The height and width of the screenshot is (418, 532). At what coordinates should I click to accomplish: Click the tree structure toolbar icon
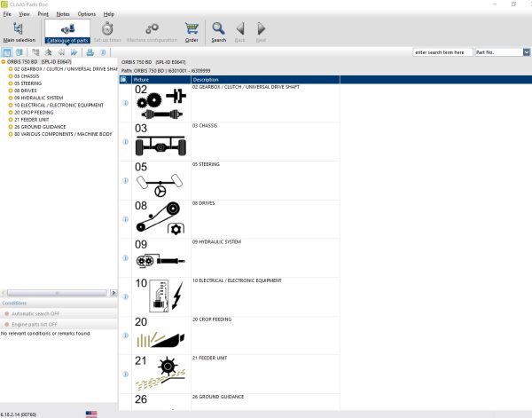(35, 52)
